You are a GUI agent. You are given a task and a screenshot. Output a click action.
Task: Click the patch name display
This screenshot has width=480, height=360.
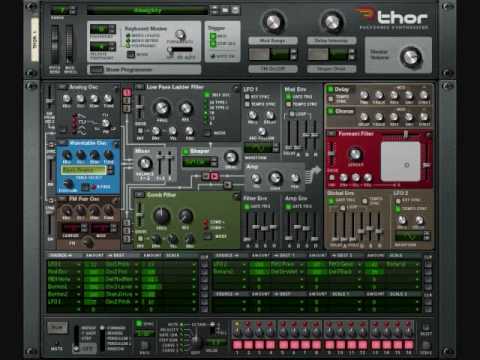pyautogui.click(x=147, y=11)
